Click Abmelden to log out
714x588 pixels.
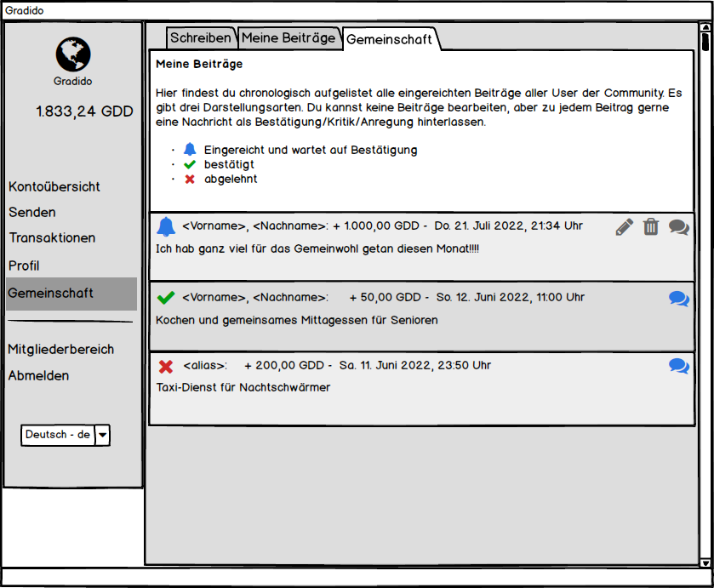point(38,375)
